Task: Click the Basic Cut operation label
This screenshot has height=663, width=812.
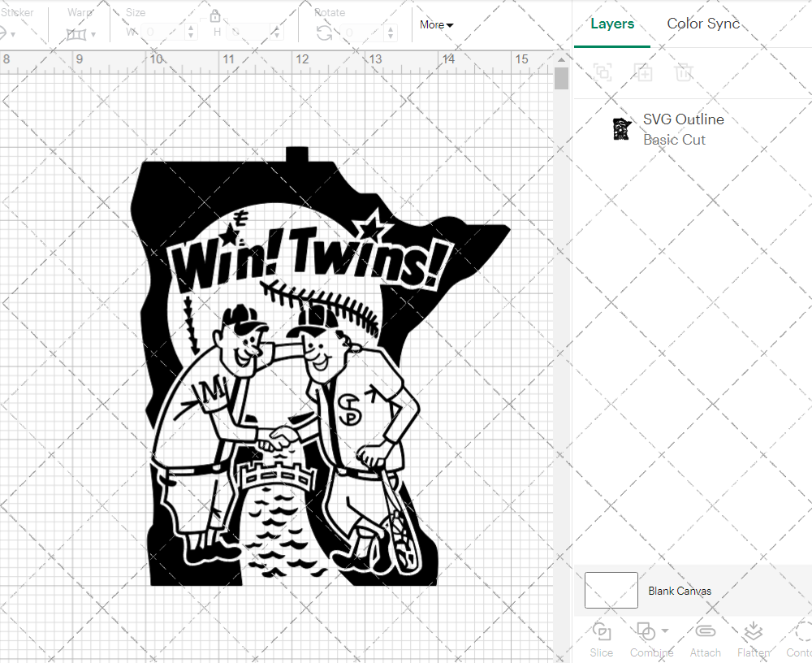Action: [x=674, y=140]
